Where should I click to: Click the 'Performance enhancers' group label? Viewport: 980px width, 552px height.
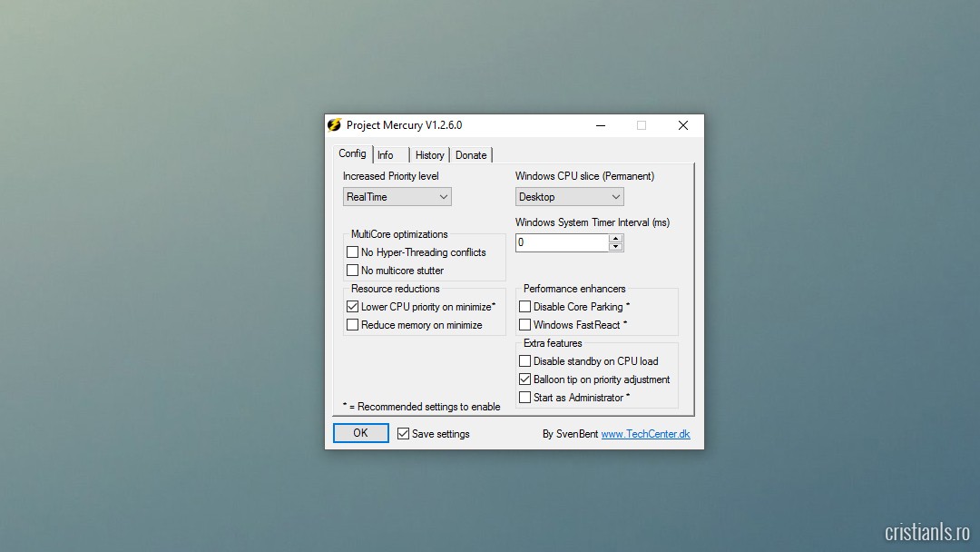pyautogui.click(x=574, y=288)
